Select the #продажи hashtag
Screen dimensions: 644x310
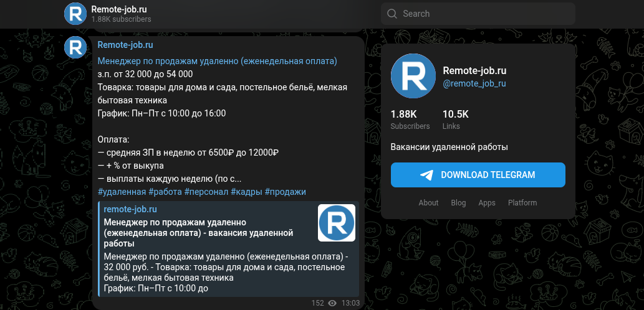[286, 192]
